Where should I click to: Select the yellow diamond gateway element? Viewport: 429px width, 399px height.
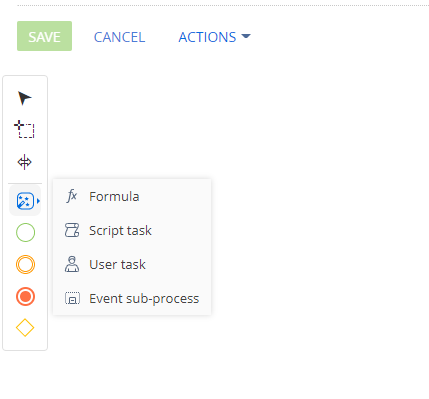click(x=25, y=328)
